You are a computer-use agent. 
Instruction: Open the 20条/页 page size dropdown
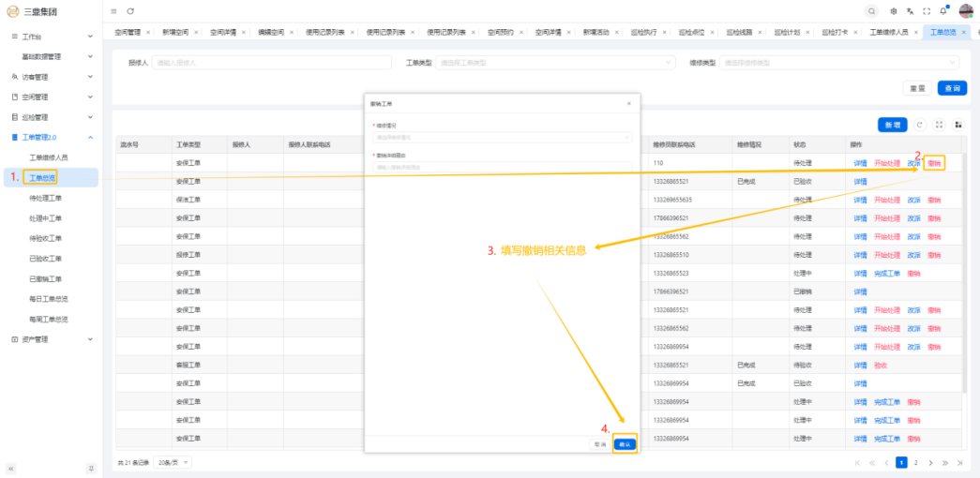[173, 463]
